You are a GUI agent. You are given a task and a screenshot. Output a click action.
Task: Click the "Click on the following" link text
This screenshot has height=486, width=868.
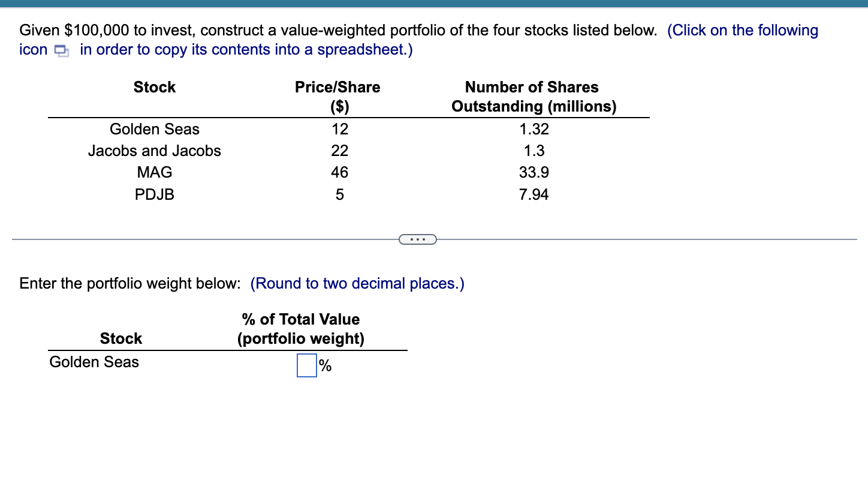[743, 31]
